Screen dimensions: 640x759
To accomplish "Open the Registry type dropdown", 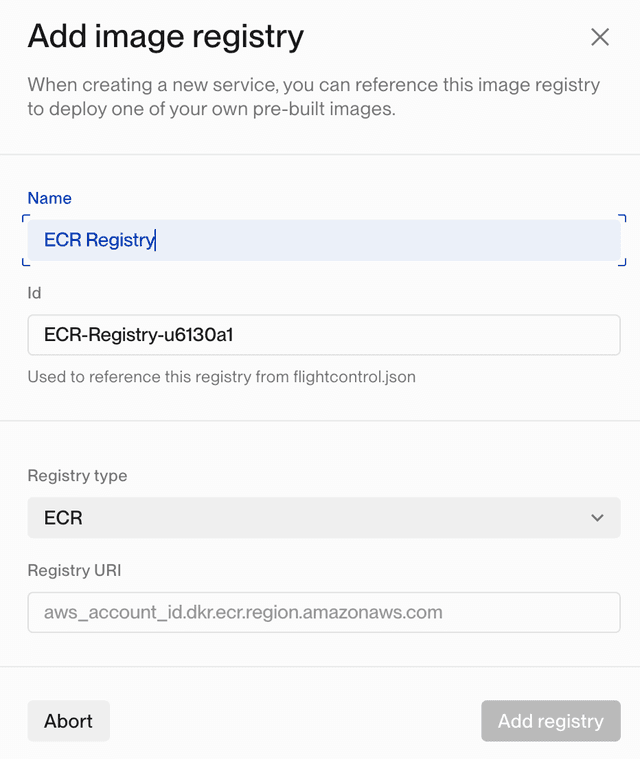I will pos(324,518).
